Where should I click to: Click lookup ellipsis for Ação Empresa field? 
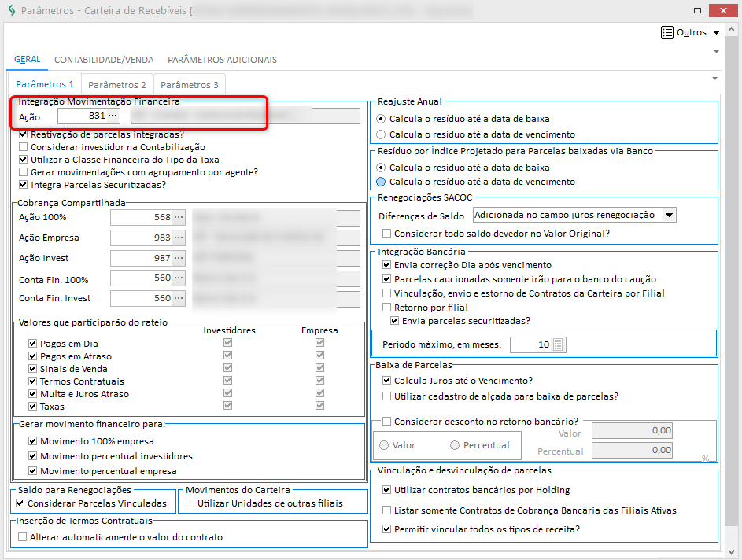pos(179,238)
